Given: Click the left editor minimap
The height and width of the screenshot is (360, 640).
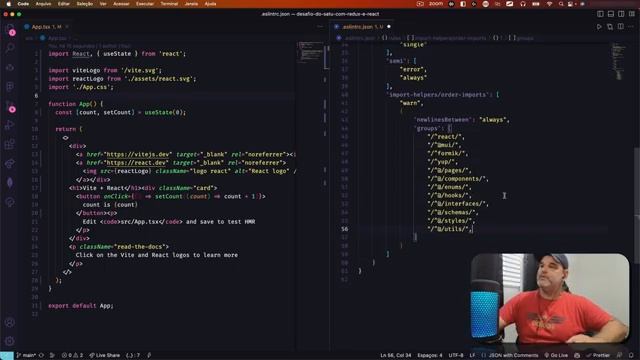Looking at the screenshot, I should coord(310,53).
